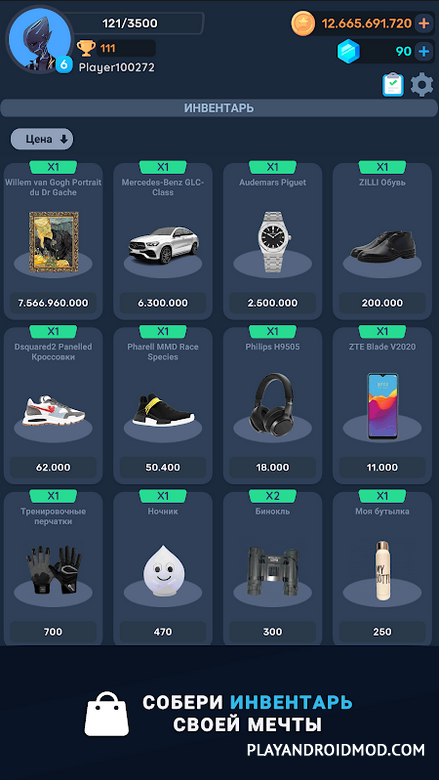Tap the blue gem currency icon
This screenshot has width=439, height=780.
tap(349, 51)
